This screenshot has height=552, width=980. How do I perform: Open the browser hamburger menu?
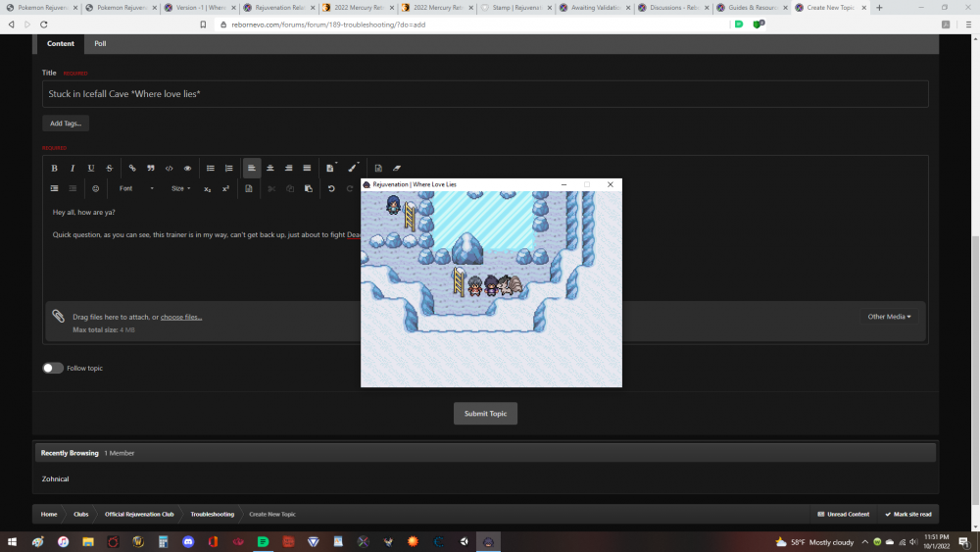tap(968, 25)
